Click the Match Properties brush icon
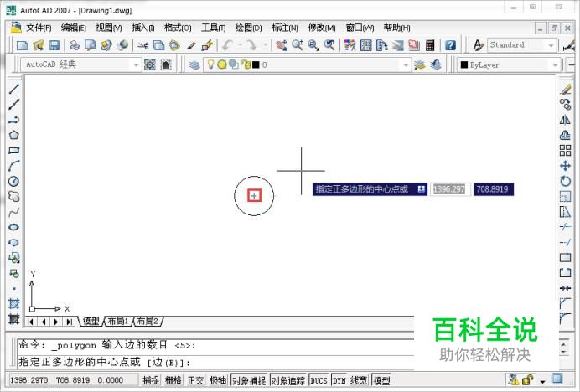The height and width of the screenshot is (392, 580). pyautogui.click(x=191, y=45)
